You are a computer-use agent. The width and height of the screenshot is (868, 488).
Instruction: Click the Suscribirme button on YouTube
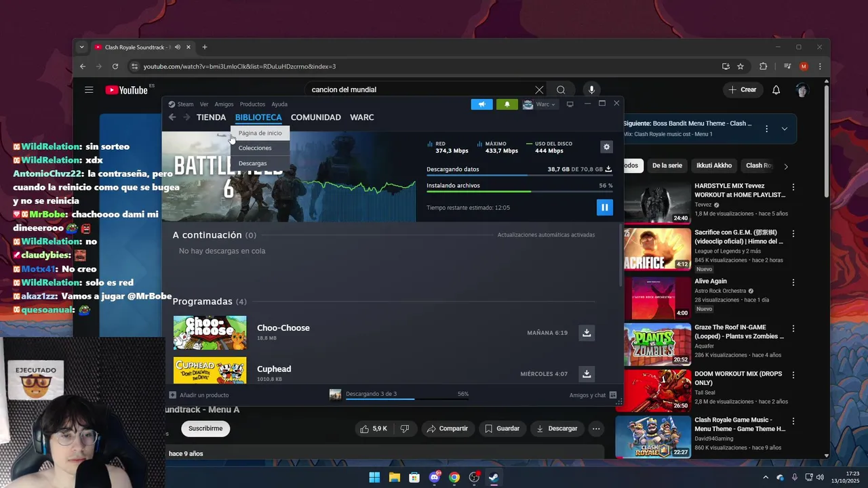click(205, 428)
